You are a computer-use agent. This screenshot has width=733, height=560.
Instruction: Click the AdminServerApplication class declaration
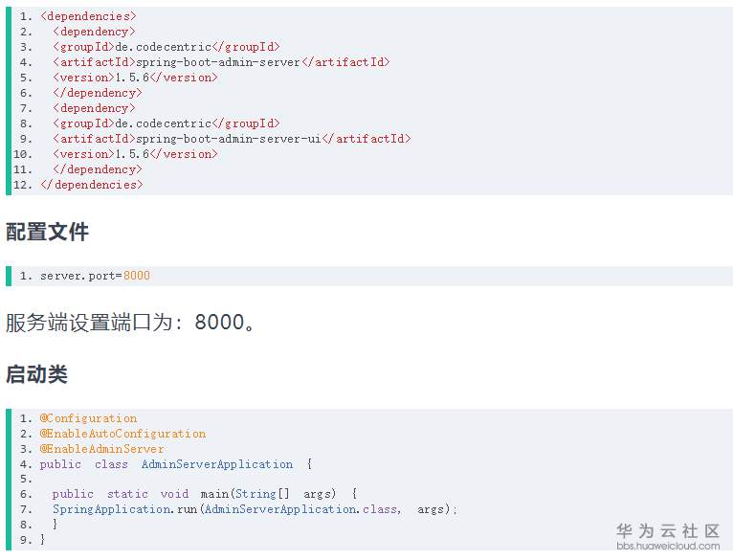(176, 464)
